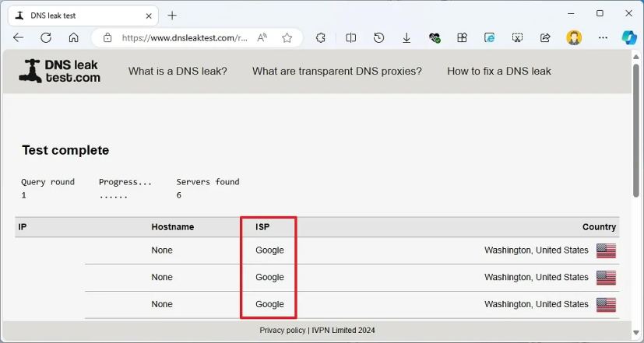
Task: Open 'What are transparent DNS proxies?' link
Action: (x=337, y=71)
